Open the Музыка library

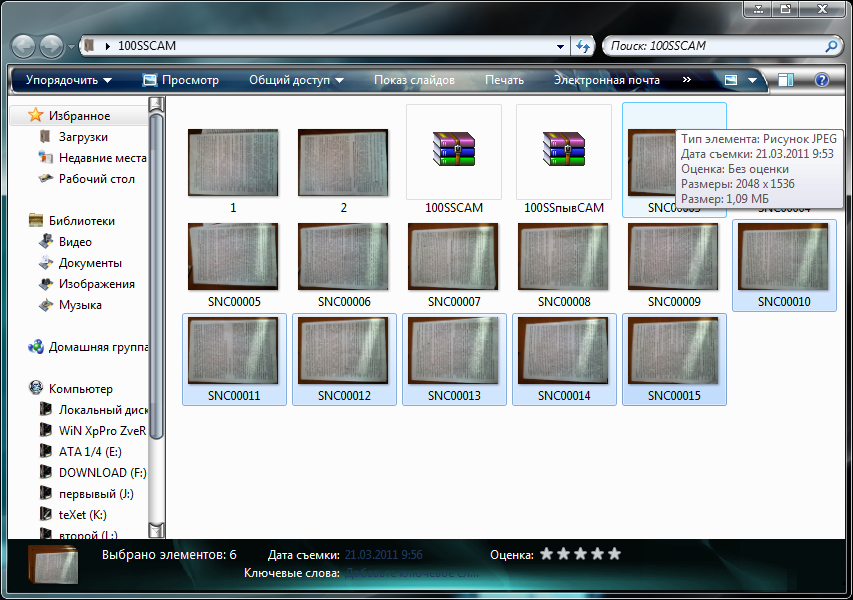[x=80, y=305]
